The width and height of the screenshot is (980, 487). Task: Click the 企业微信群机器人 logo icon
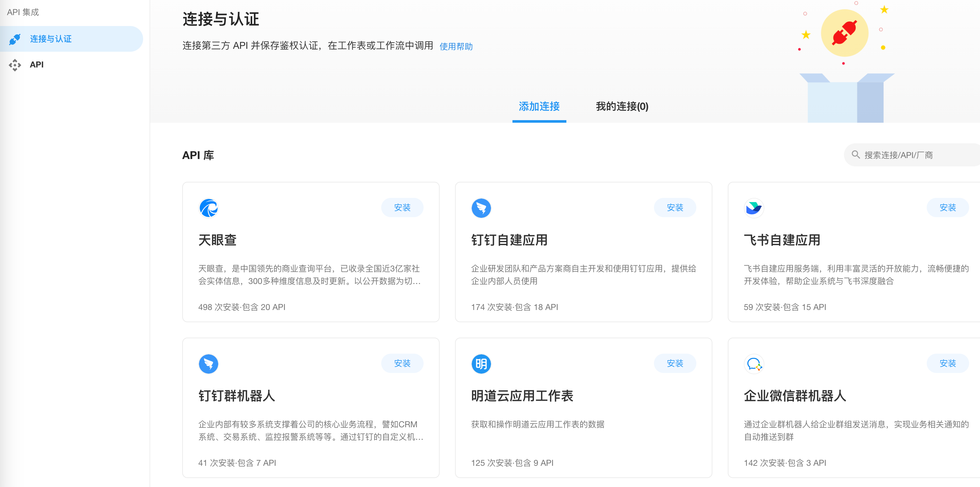753,364
